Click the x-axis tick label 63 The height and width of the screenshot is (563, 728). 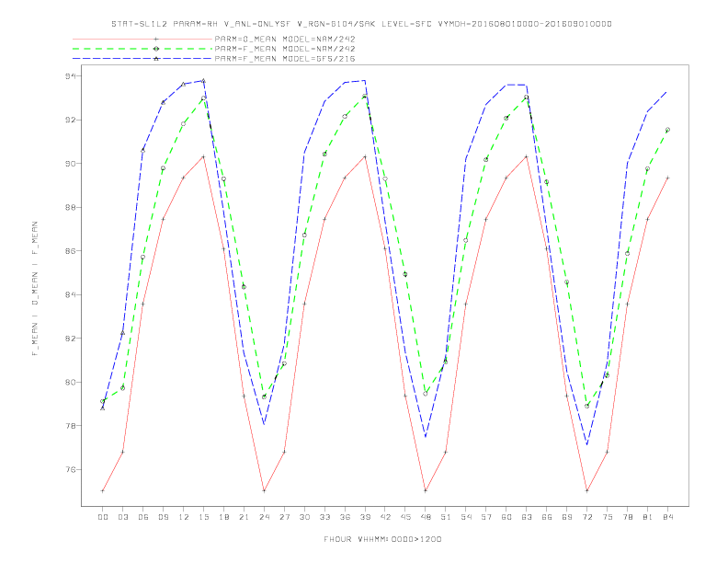[527, 517]
